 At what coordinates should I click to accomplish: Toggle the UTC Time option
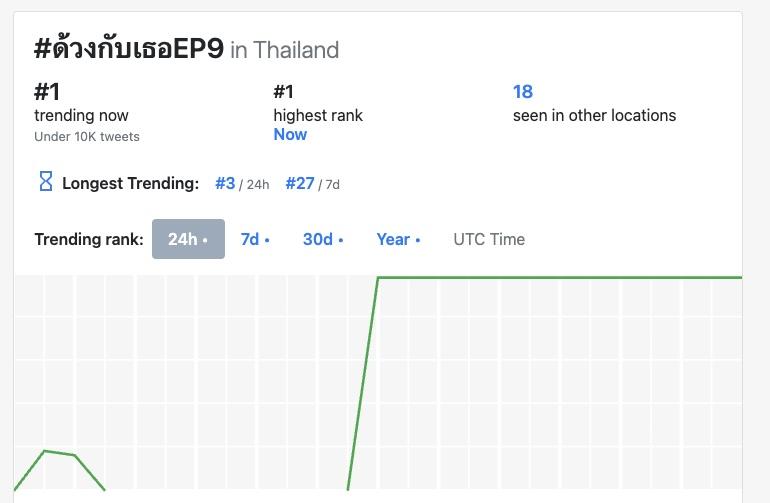(489, 239)
